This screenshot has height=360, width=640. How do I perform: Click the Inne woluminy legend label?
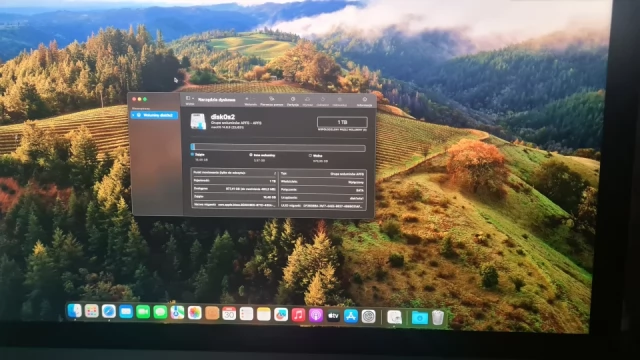(264, 155)
